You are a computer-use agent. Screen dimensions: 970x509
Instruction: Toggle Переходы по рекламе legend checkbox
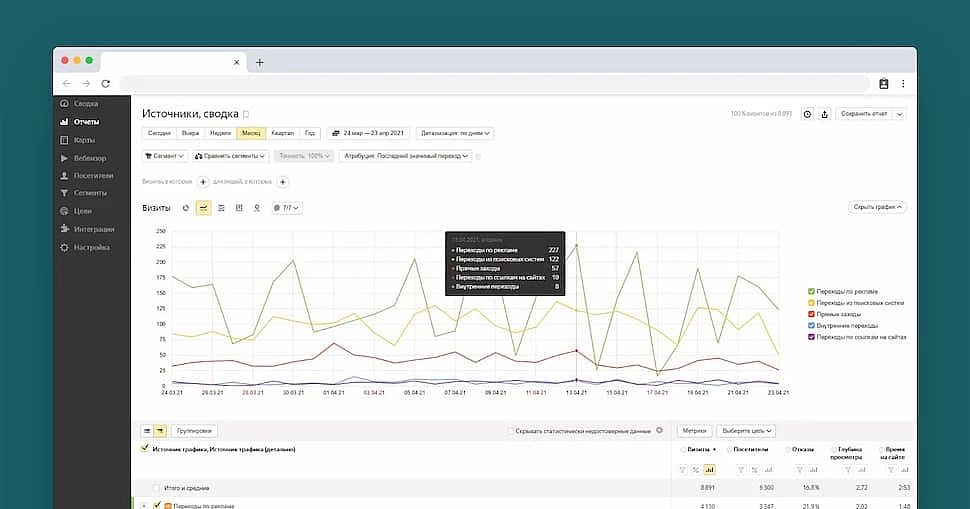click(811, 291)
